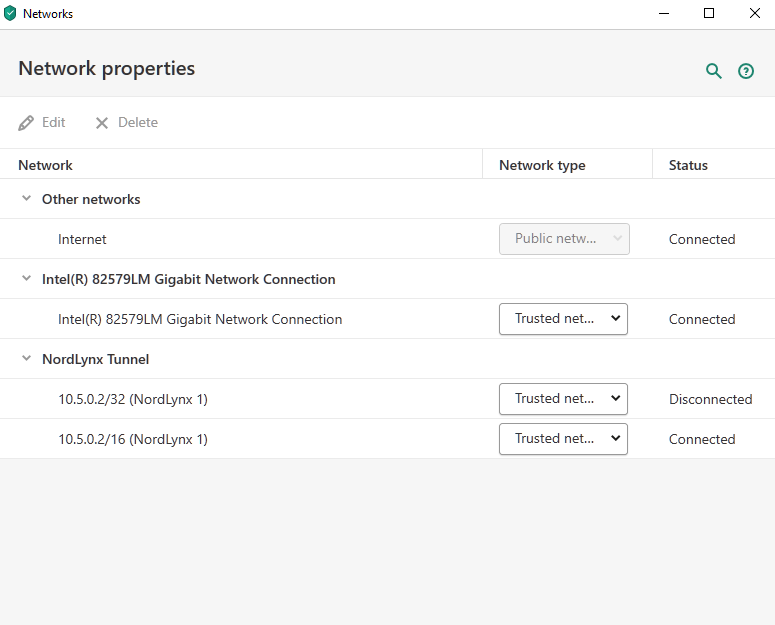Collapse the Intel(R) 82579LM group chevron
This screenshot has width=775, height=625.
(27, 279)
